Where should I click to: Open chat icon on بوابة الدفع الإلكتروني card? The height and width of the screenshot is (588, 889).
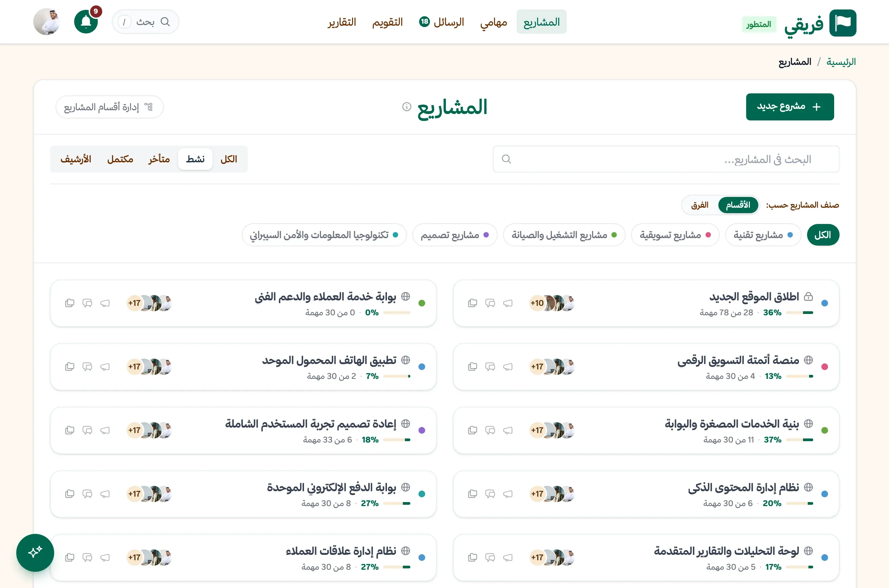point(87,494)
